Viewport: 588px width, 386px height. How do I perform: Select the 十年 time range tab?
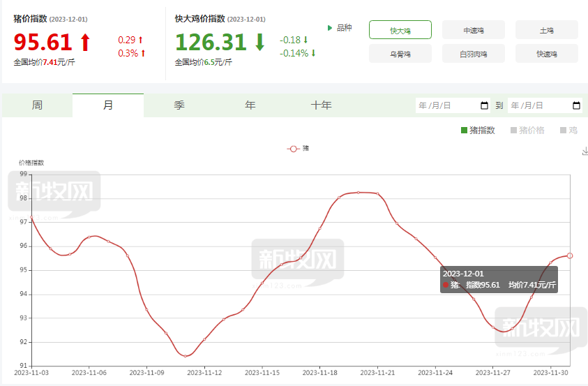[x=321, y=105]
